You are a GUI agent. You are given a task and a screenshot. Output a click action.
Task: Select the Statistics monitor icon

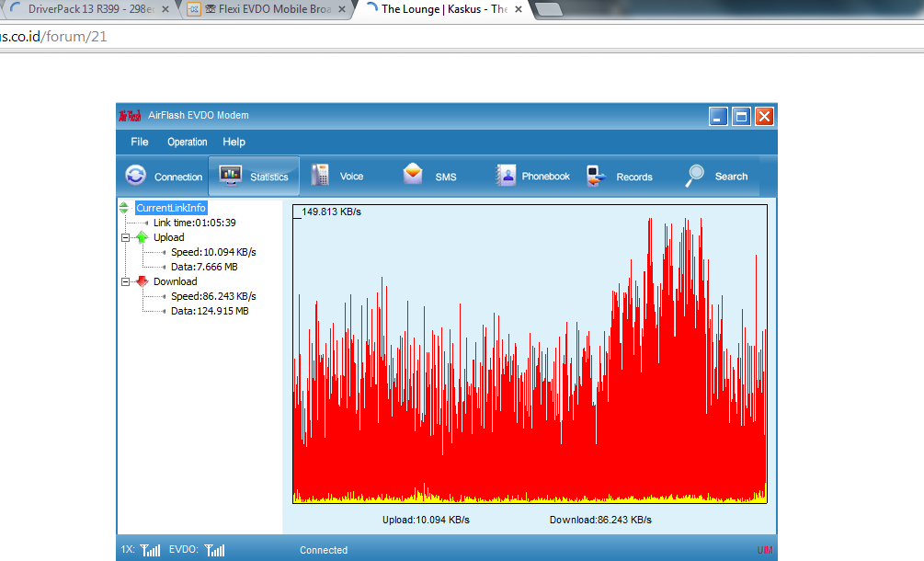pyautogui.click(x=231, y=175)
